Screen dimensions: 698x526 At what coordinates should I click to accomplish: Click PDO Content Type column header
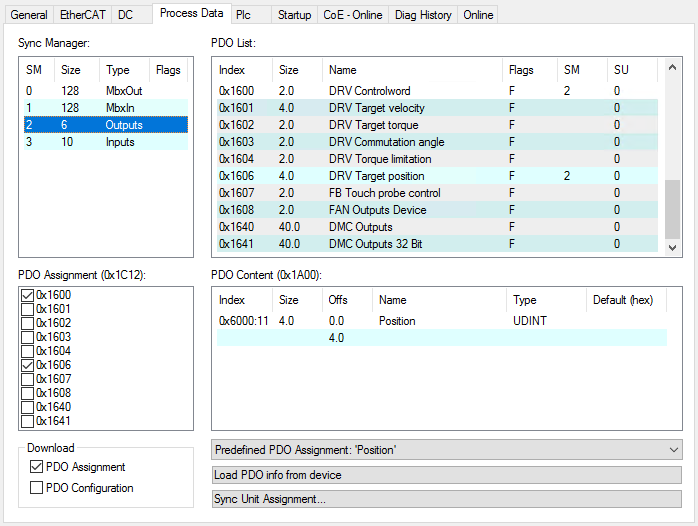[546, 300]
